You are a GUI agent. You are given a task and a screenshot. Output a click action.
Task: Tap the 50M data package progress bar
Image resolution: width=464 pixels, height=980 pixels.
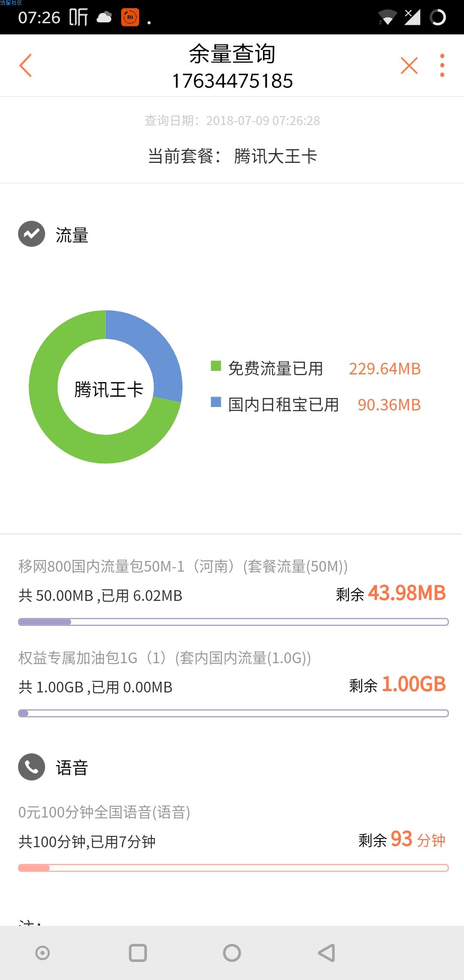(233, 622)
